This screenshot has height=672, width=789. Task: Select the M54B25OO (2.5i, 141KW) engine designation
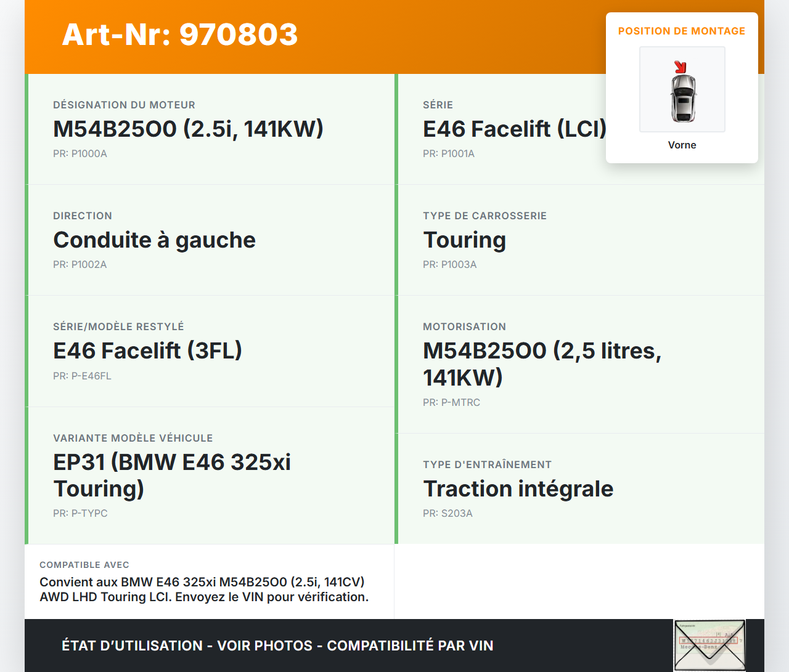pos(188,129)
